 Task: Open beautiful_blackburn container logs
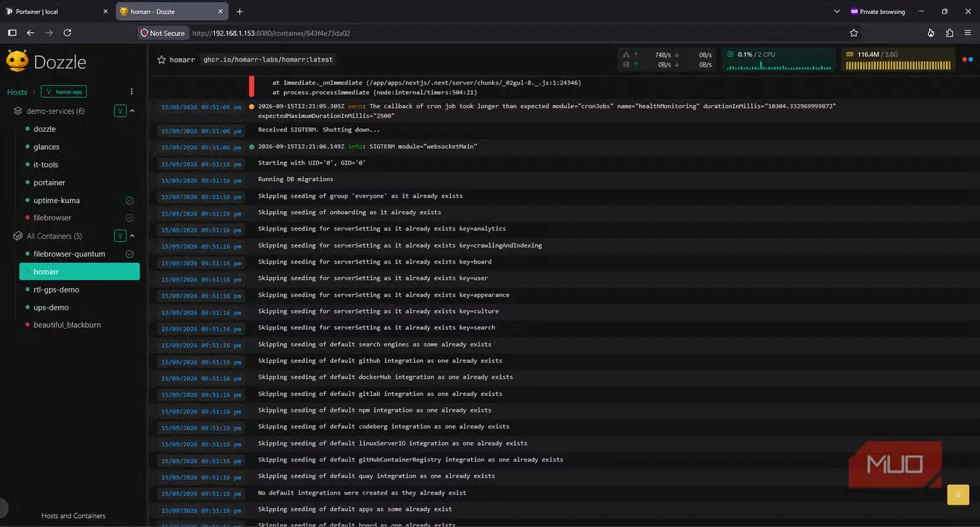[x=67, y=325]
